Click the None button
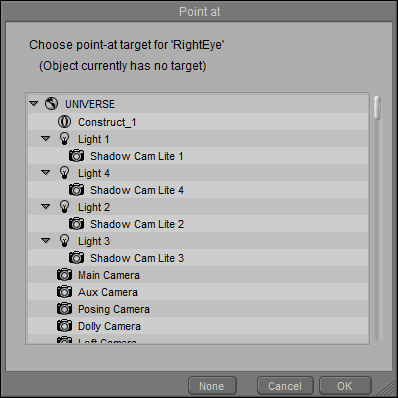 tap(212, 386)
